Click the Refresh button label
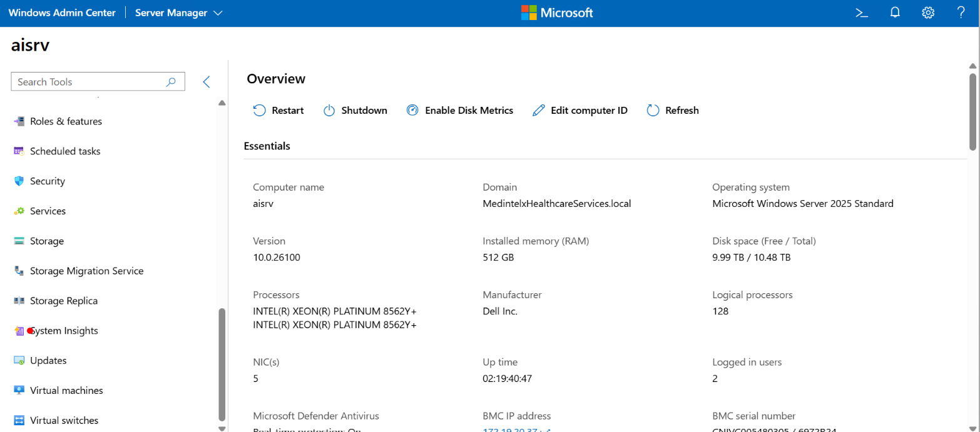 pos(682,111)
